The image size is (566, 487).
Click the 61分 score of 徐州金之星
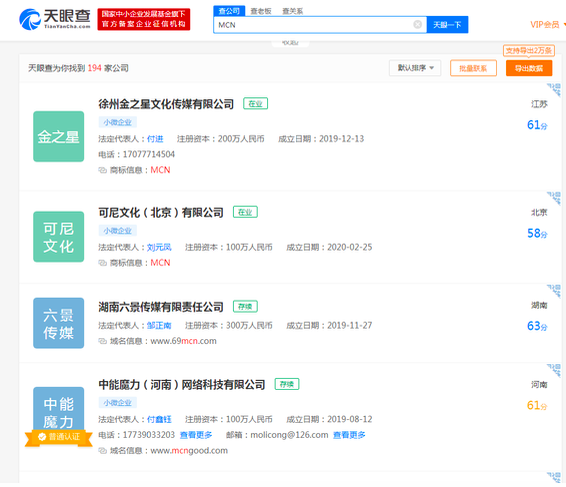click(x=537, y=125)
